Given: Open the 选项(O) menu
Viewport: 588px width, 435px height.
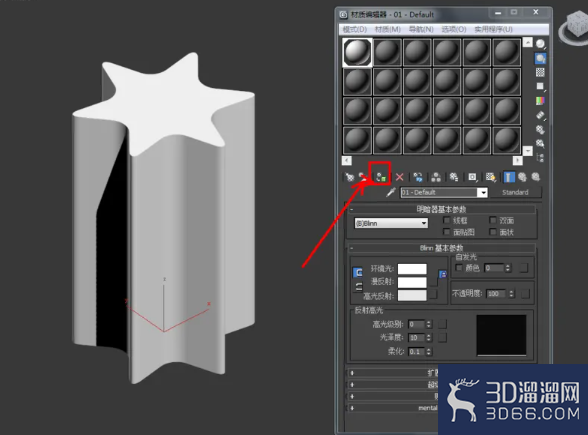Looking at the screenshot, I should 454,29.
